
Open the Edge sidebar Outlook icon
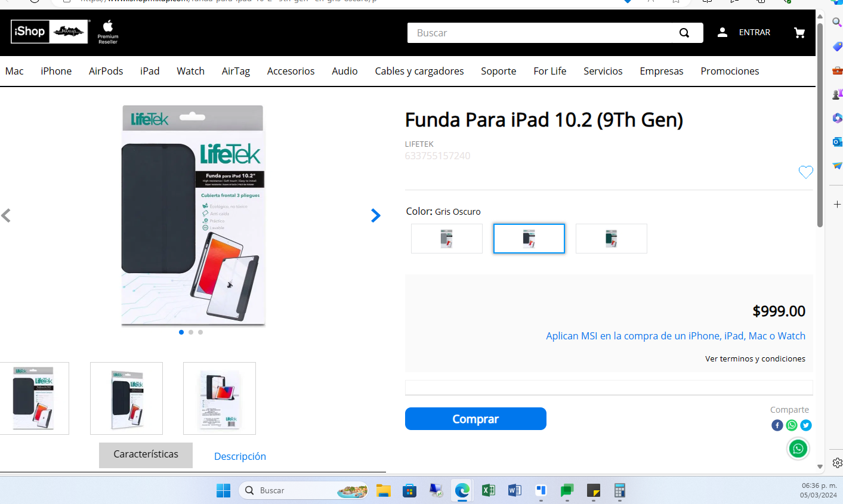click(x=837, y=141)
